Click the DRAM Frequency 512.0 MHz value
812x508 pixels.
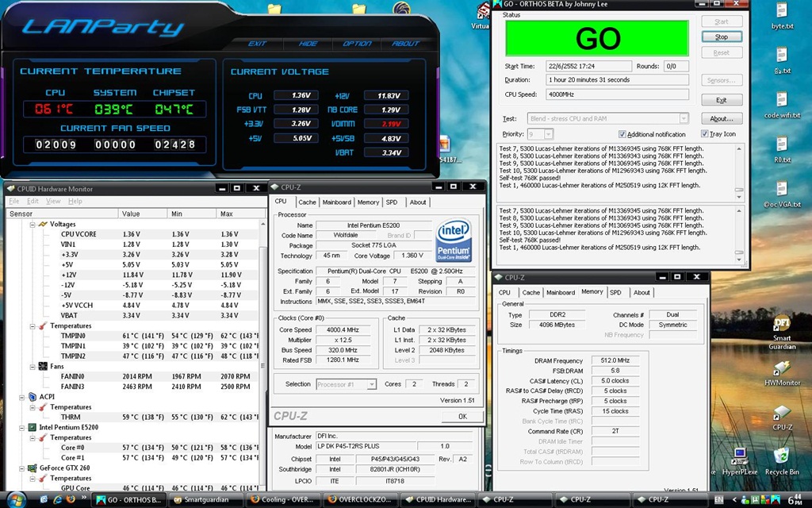(x=615, y=360)
